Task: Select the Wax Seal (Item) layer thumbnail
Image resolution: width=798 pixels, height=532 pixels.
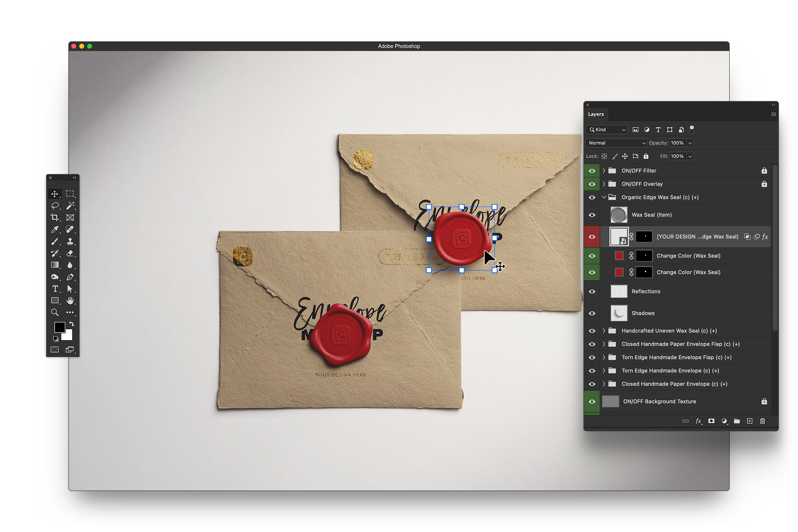Action: click(619, 215)
